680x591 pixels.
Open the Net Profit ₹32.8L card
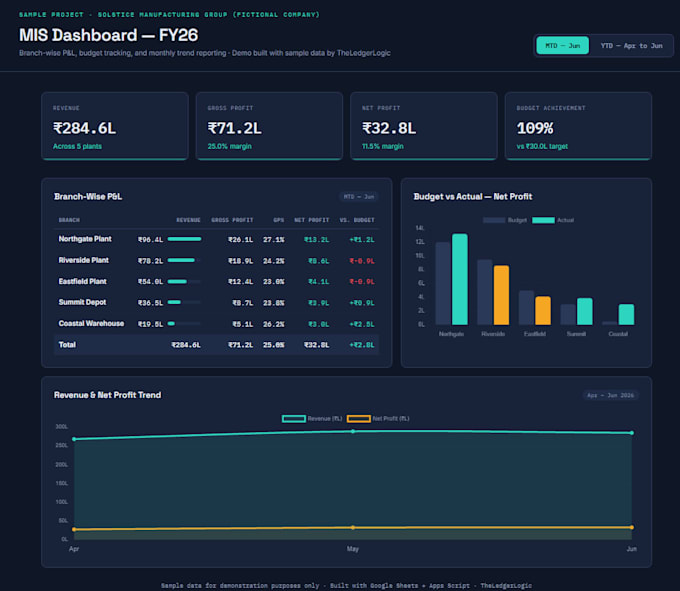tap(424, 126)
